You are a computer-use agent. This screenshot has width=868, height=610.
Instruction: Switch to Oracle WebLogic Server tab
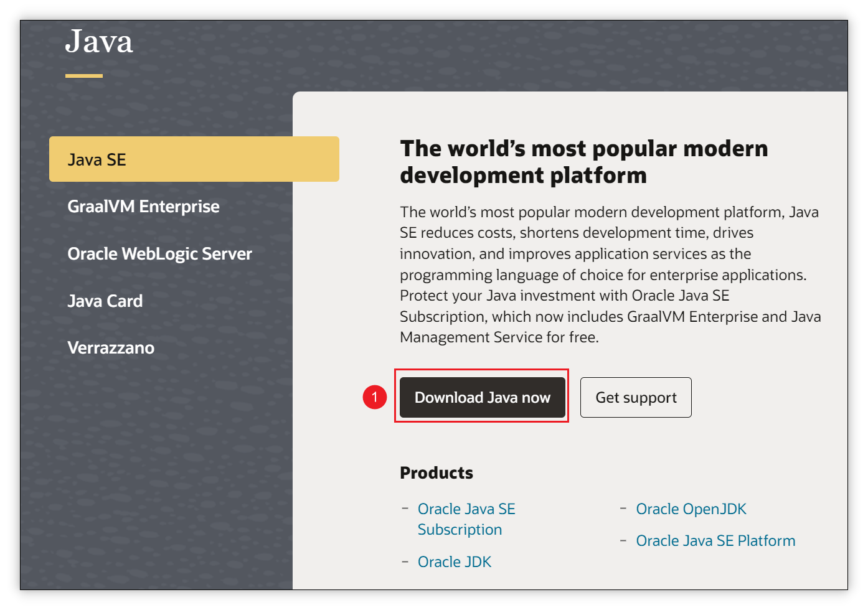(159, 254)
